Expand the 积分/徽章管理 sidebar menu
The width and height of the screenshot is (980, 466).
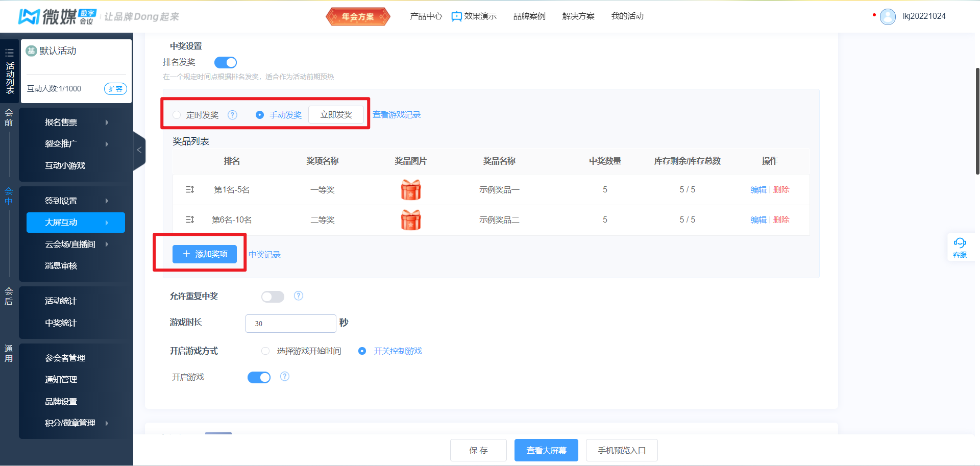click(76, 423)
